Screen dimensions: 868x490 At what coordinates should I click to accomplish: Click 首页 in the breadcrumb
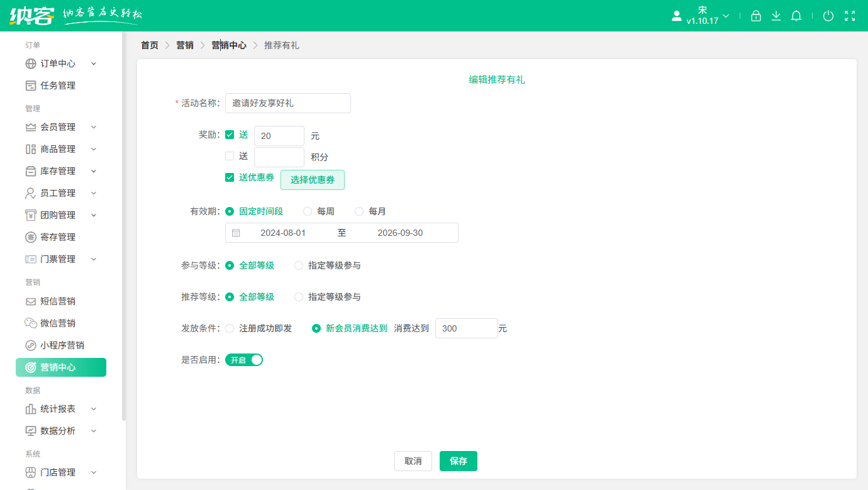(x=149, y=45)
